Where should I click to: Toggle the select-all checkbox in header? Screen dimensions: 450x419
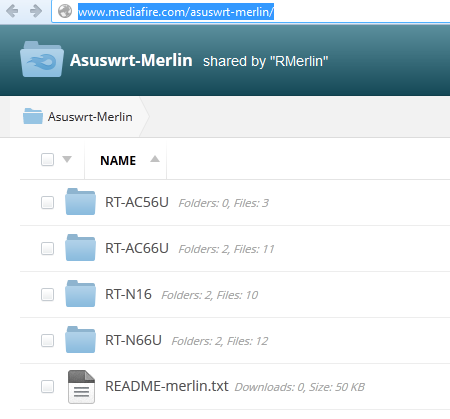click(x=47, y=159)
